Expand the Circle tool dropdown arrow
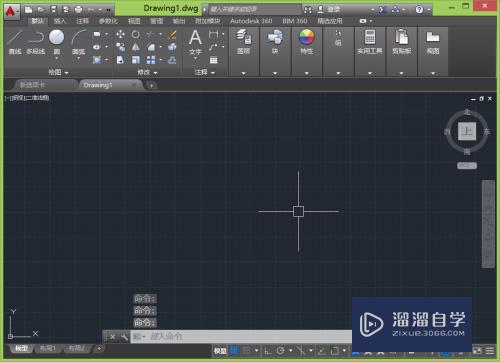Viewport: 500px width, 362px height. pyautogui.click(x=57, y=59)
